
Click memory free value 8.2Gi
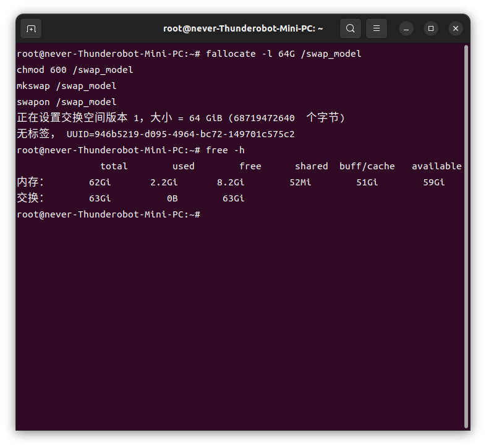(x=231, y=182)
